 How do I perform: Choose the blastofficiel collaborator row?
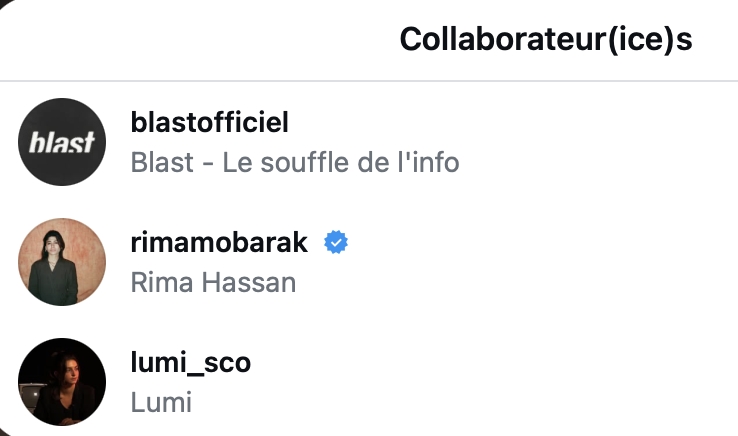[369, 142]
